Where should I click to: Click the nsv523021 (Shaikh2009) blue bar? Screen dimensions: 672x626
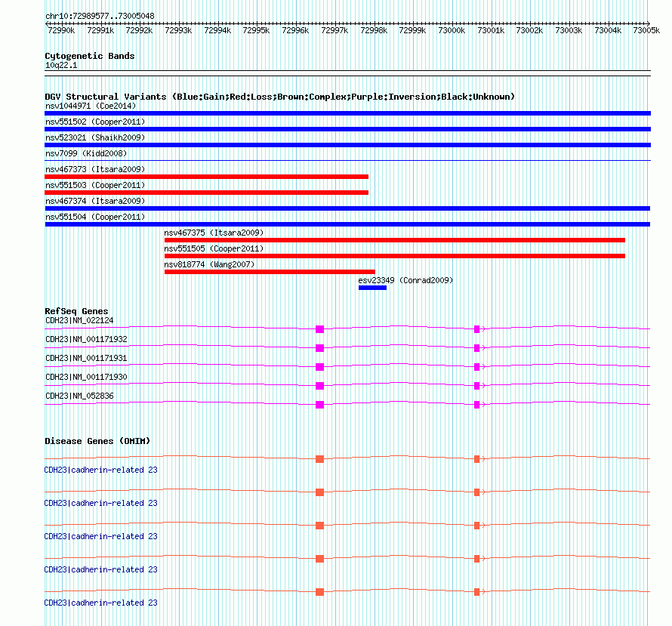[347, 145]
